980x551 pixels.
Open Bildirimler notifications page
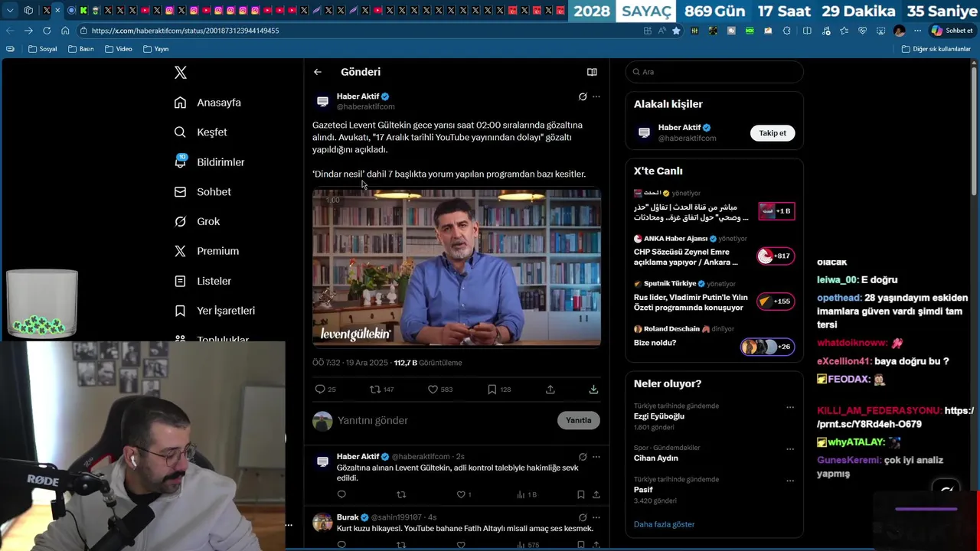[x=209, y=162]
